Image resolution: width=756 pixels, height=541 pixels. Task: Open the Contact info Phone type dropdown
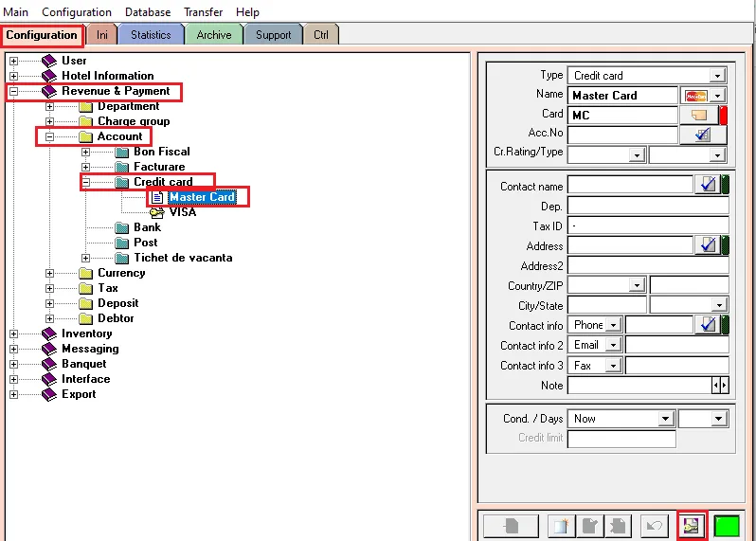(613, 326)
